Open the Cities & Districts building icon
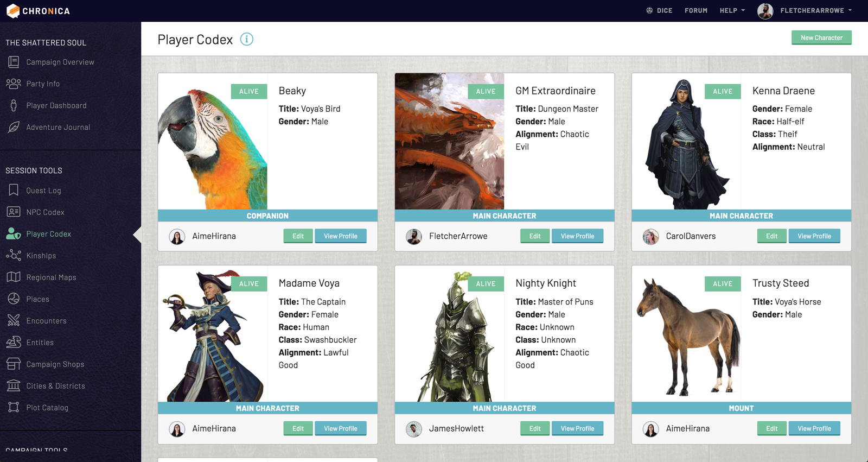 (14, 385)
